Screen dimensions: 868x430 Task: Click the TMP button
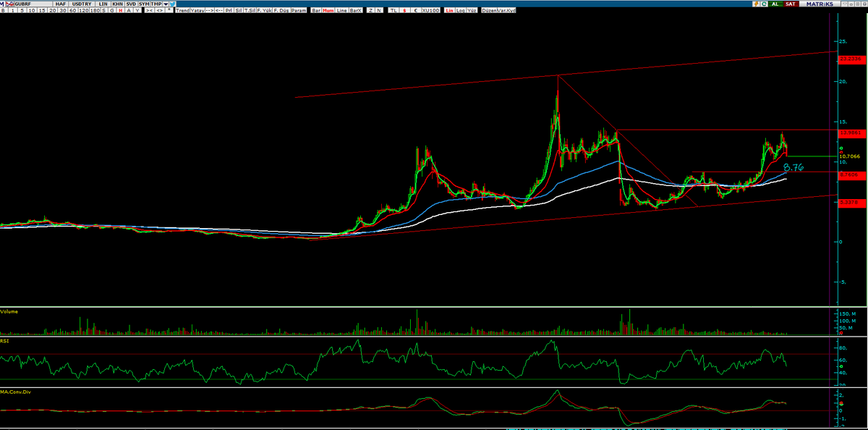click(156, 4)
